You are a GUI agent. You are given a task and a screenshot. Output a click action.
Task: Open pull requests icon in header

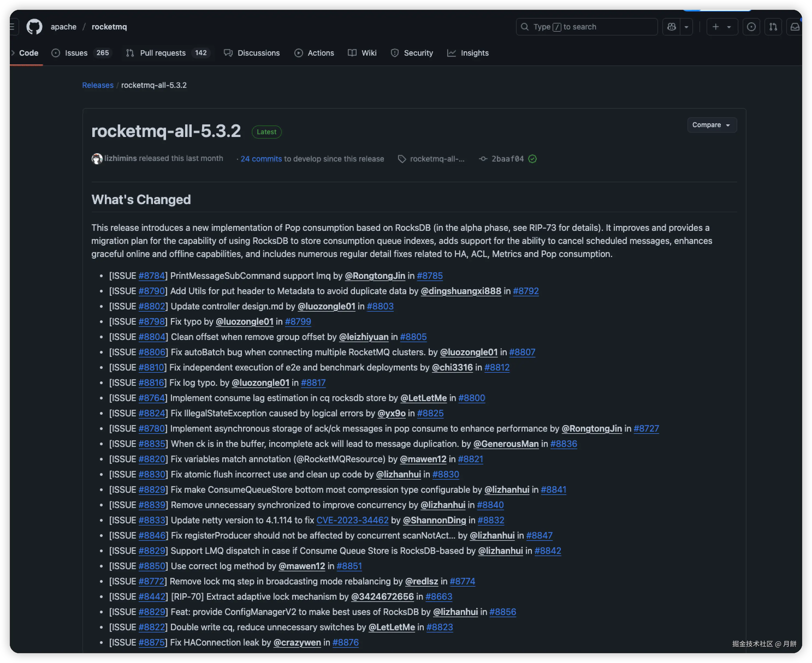tap(773, 27)
